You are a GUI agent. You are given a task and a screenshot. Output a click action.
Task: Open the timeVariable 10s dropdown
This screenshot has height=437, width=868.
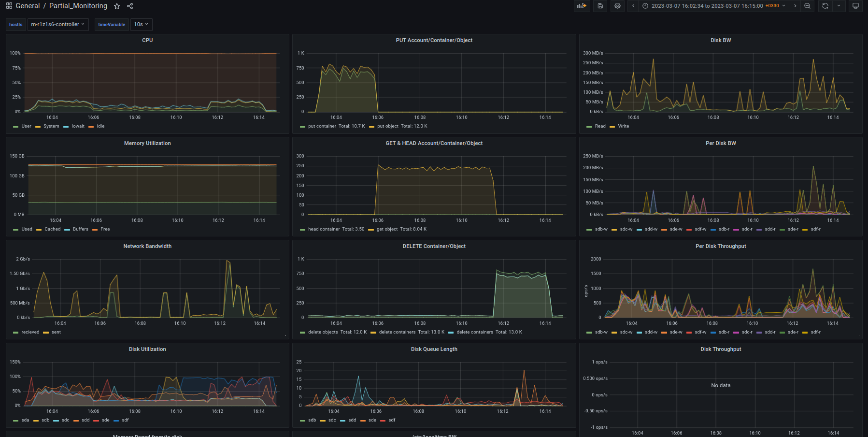coord(141,24)
